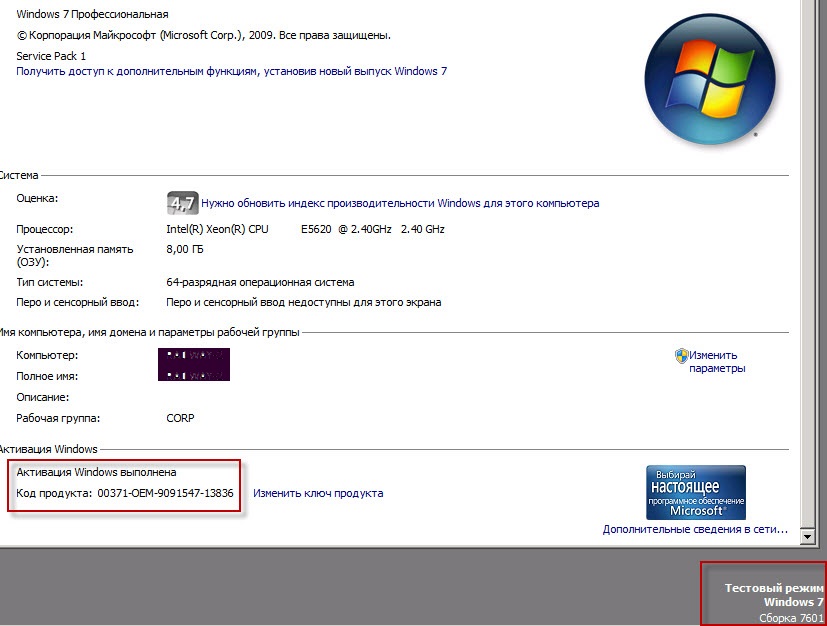The image size is (827, 626).
Task: Click the 'Оценка:' label
Action: 37,198
